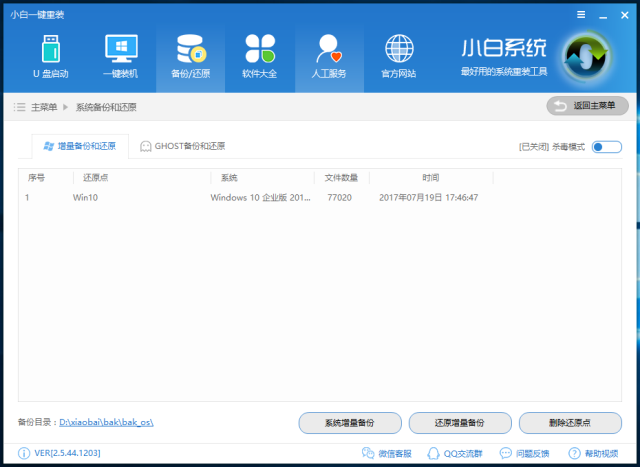Click the 删除还原点 delete restore point button
This screenshot has width=640, height=467.
tap(570, 423)
